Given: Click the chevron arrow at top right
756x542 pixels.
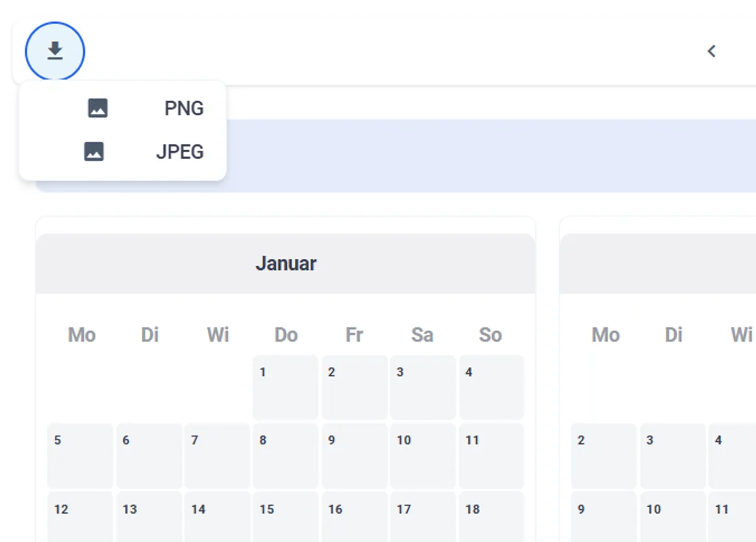Looking at the screenshot, I should tap(711, 51).
